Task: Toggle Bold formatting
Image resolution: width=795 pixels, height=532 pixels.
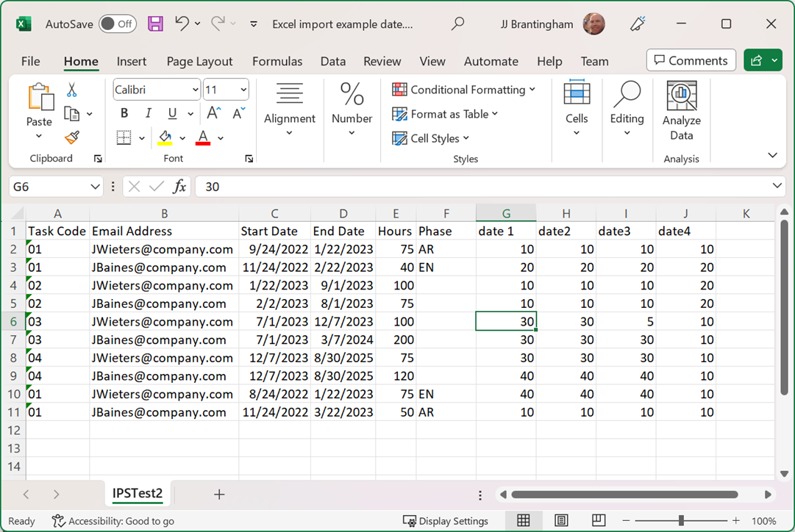Action: 124,113
